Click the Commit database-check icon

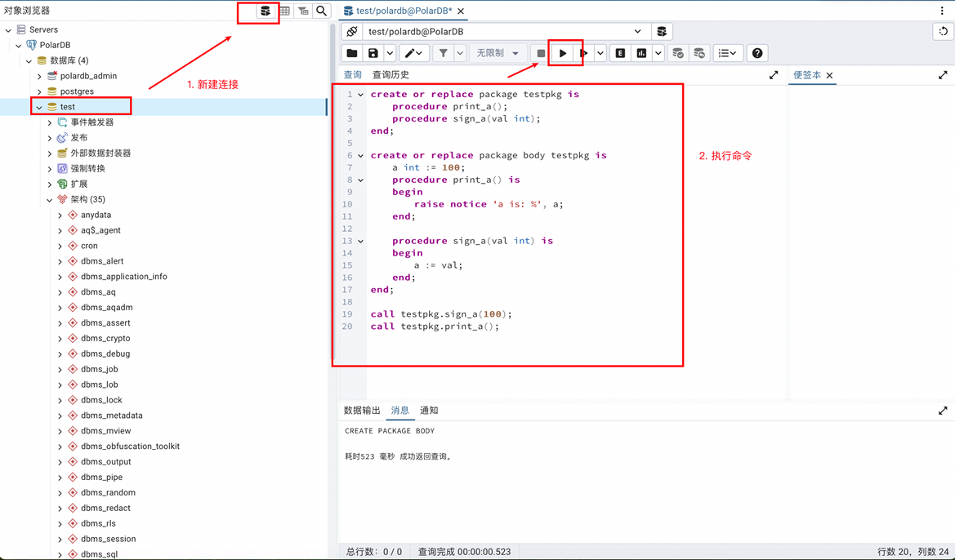pyautogui.click(x=677, y=53)
